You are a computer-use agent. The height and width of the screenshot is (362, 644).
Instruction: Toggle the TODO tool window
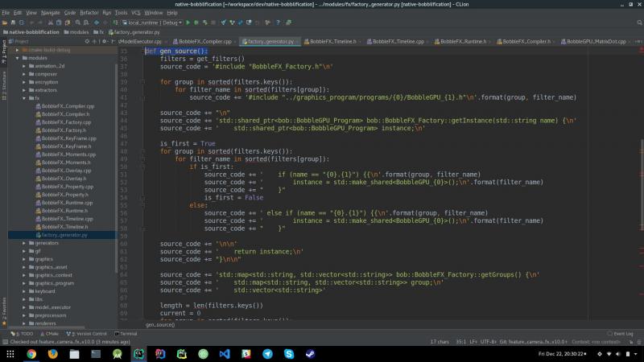[x=24, y=333]
